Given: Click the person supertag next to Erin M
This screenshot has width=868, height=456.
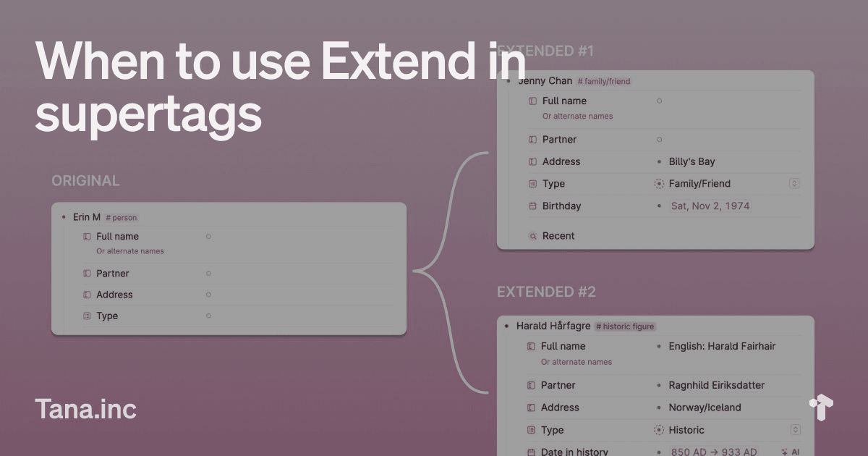Looking at the screenshot, I should point(121,217).
